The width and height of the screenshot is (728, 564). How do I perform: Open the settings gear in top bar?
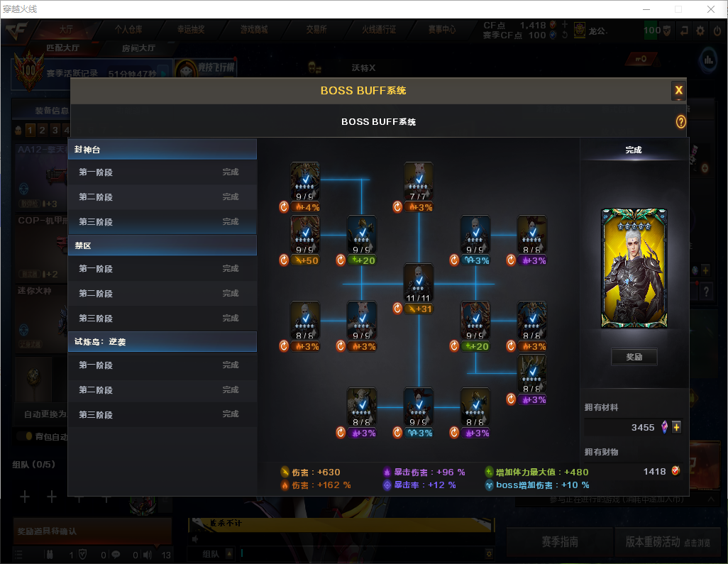[700, 31]
